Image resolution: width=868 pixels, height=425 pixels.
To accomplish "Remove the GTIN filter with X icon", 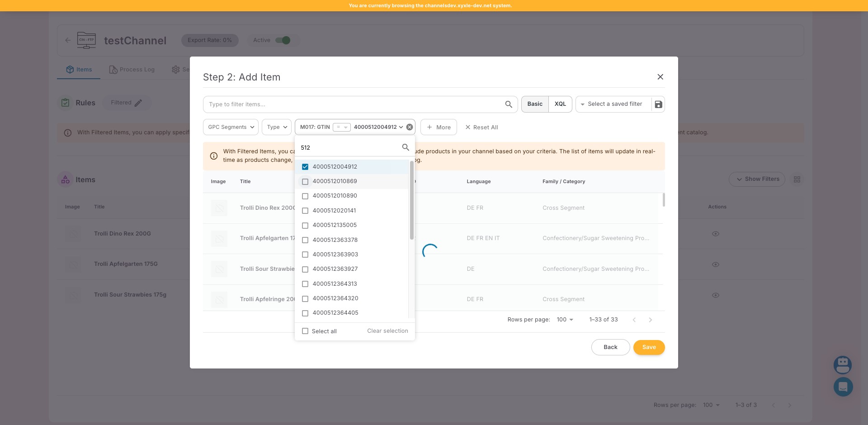I will click(x=410, y=127).
